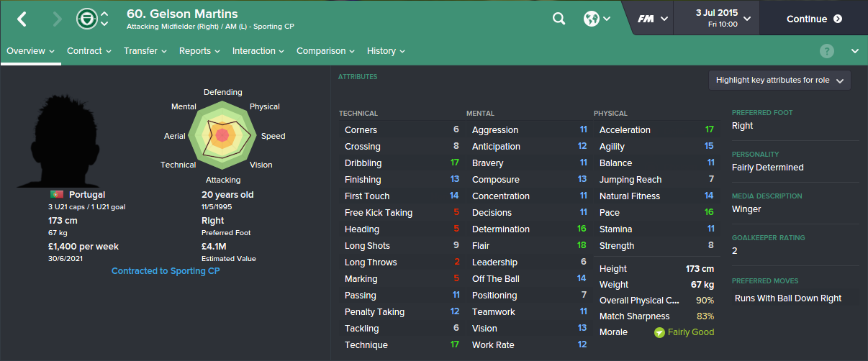
Task: Open the FM logo menu
Action: click(x=652, y=19)
